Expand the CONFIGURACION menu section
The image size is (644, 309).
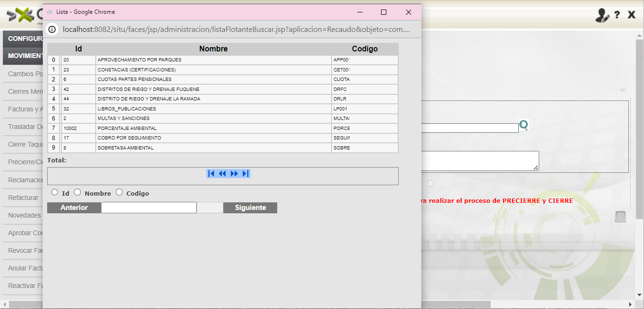(x=23, y=39)
